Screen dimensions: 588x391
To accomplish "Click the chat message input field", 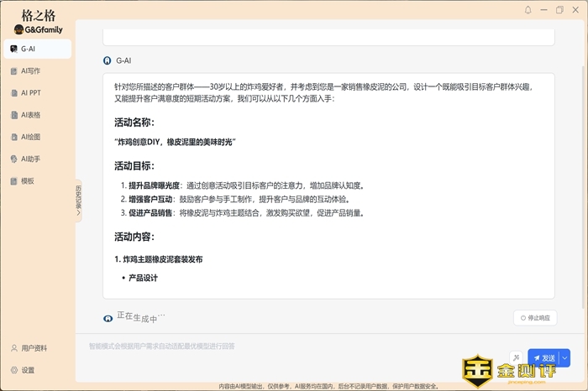I will click(x=294, y=346).
